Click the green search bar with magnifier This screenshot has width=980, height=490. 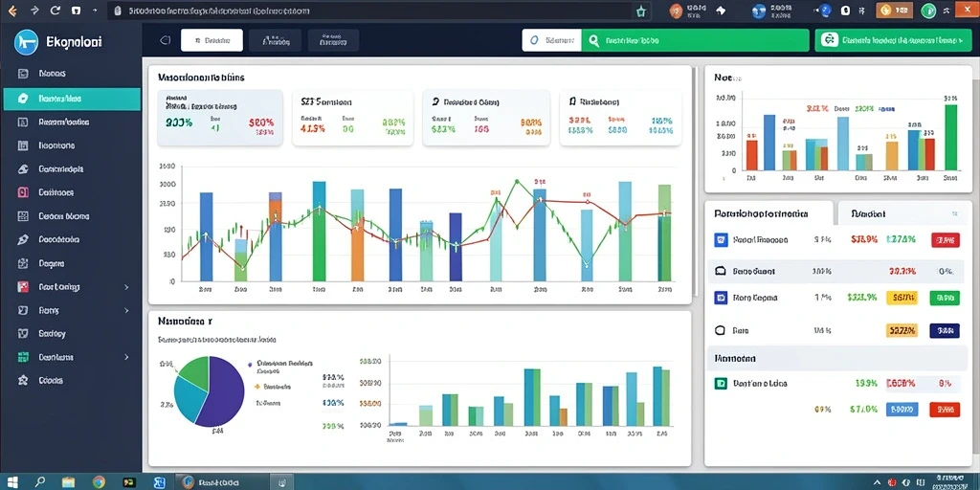click(x=695, y=40)
